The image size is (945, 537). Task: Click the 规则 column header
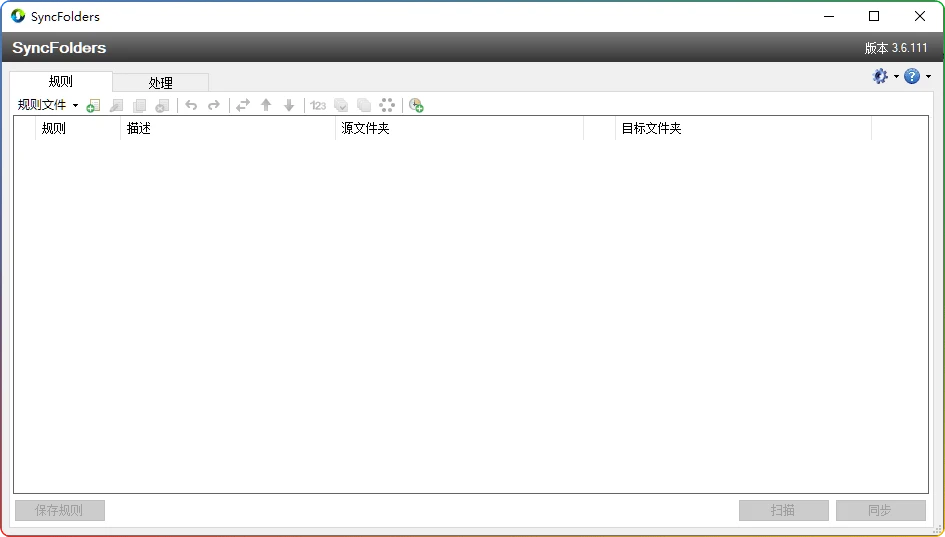point(78,128)
